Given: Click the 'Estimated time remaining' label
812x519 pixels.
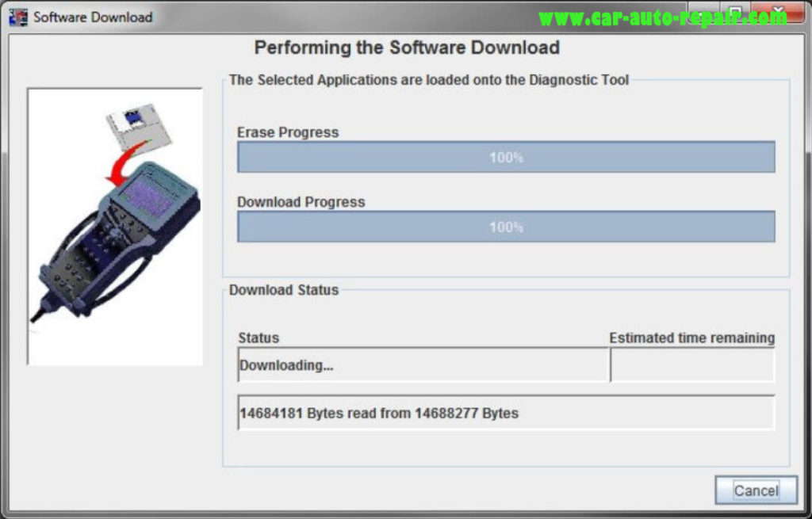Looking at the screenshot, I should coord(691,338).
